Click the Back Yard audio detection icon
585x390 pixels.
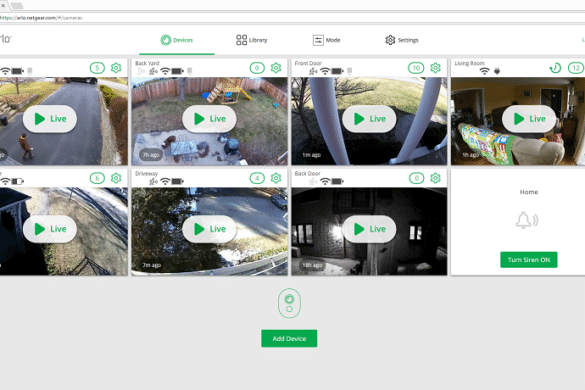[141, 71]
